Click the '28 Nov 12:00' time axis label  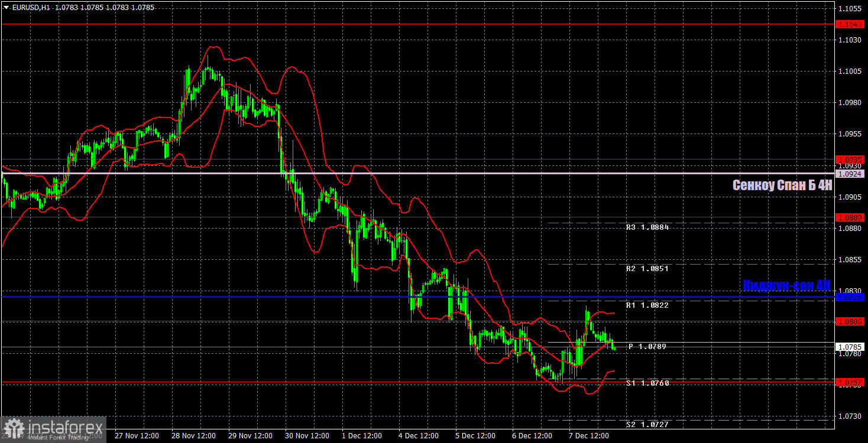[193, 436]
